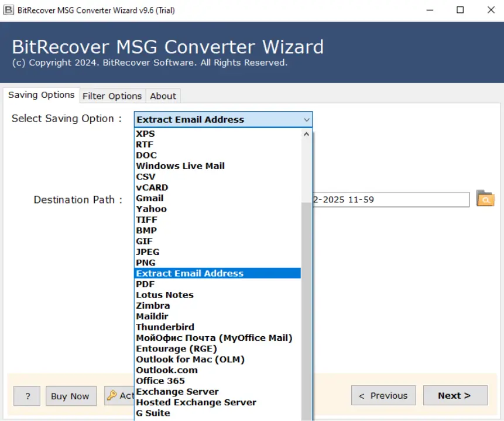
Task: Choose JPEG image format option
Action: pos(218,252)
